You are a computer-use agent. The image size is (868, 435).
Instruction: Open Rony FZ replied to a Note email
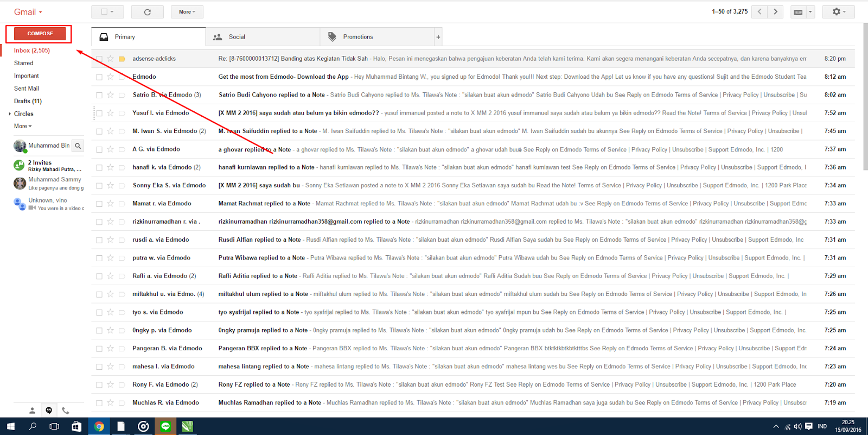(x=473, y=384)
